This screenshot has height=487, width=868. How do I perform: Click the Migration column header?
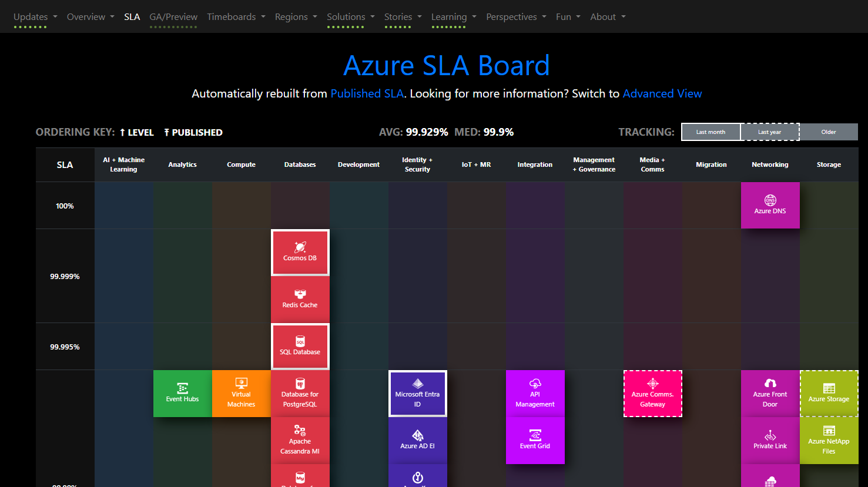(x=711, y=164)
